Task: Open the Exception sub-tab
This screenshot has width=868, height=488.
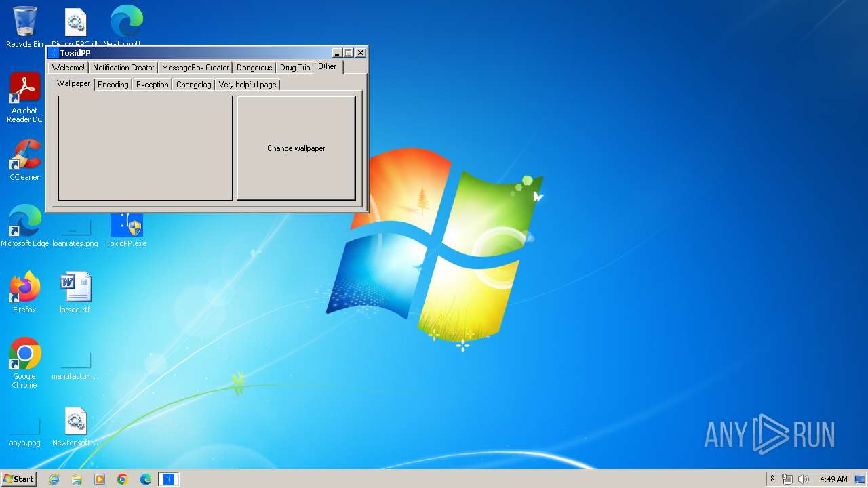Action: click(x=152, y=85)
